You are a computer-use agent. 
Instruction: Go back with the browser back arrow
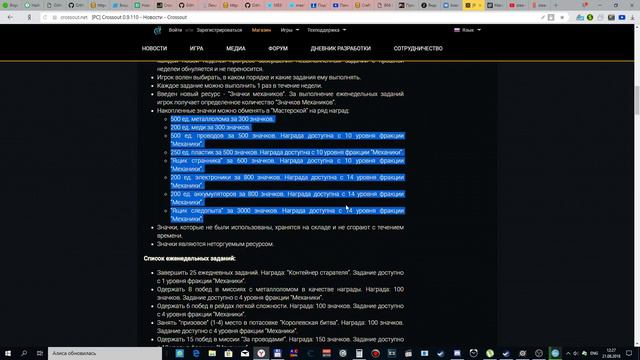coord(10,18)
